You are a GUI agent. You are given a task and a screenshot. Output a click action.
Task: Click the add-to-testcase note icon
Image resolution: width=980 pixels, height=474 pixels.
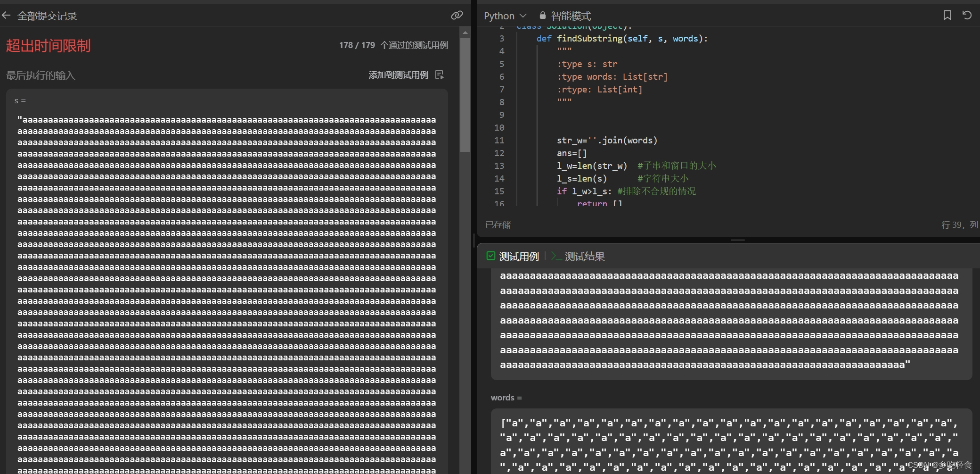(440, 75)
